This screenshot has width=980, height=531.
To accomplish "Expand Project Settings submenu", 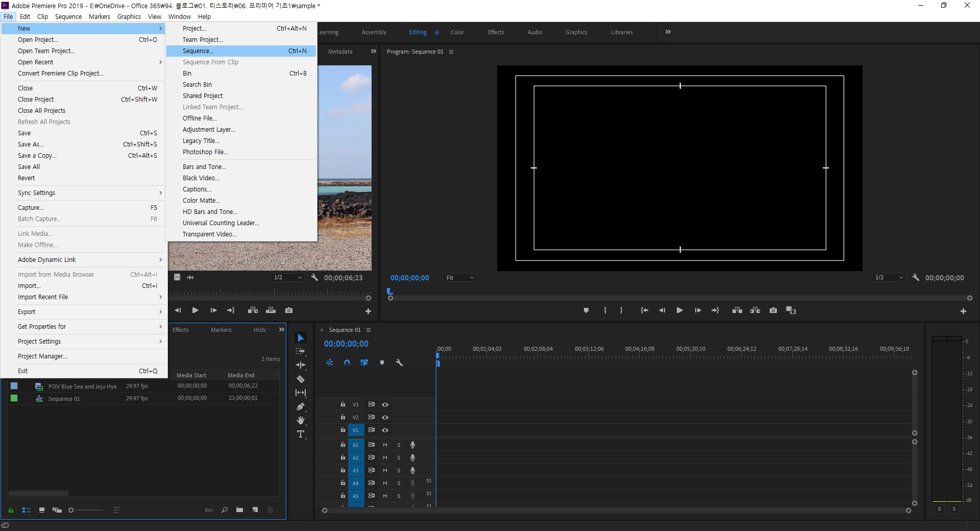I will 84,342.
